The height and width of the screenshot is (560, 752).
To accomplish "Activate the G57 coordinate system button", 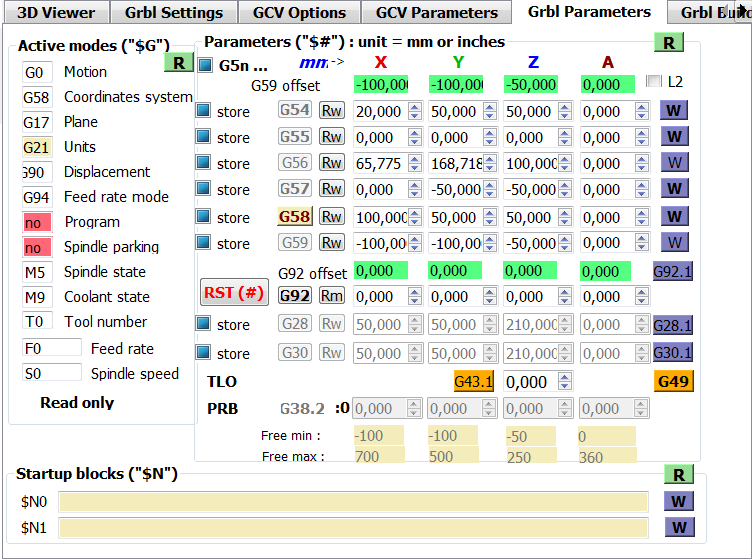I will (x=295, y=188).
